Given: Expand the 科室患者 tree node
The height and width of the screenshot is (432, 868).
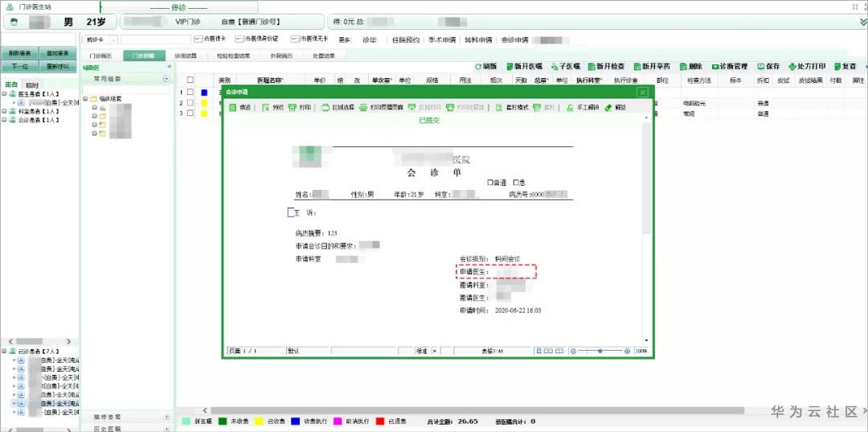Looking at the screenshot, I should click(x=5, y=111).
